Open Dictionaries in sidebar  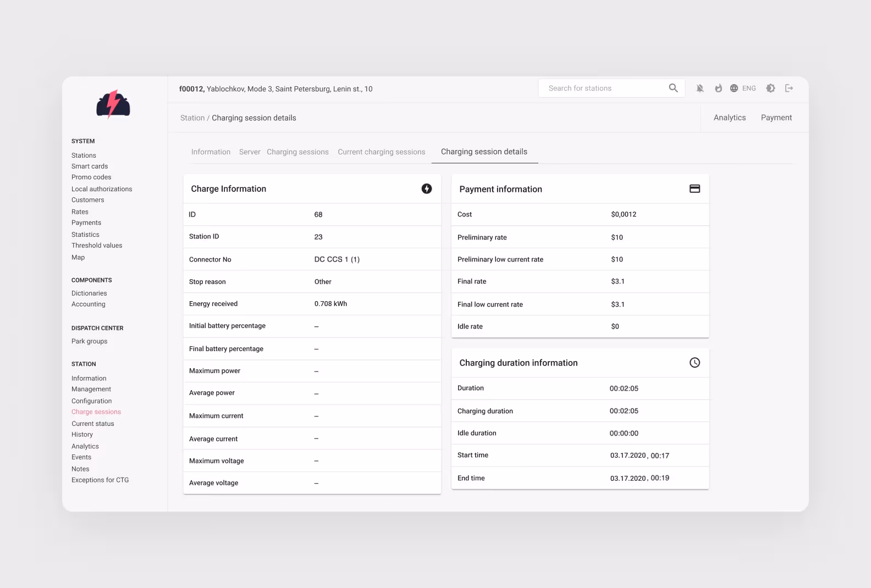(89, 293)
